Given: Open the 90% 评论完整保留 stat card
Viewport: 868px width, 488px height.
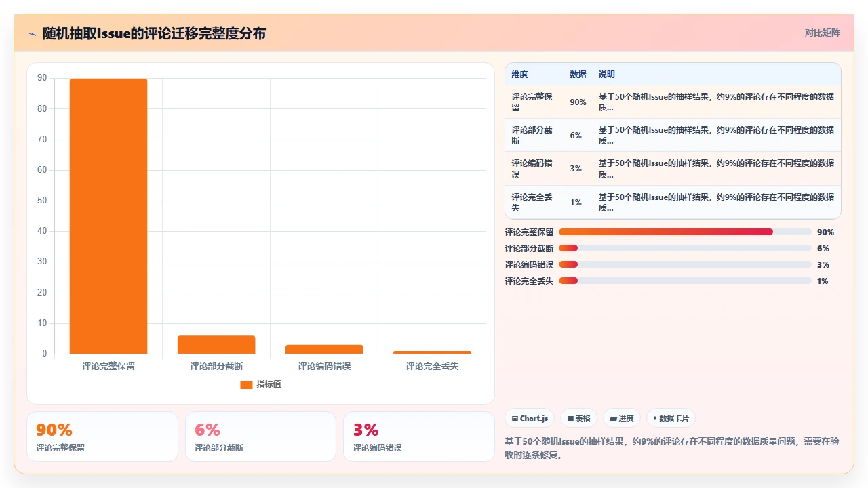Looking at the screenshot, I should (102, 436).
